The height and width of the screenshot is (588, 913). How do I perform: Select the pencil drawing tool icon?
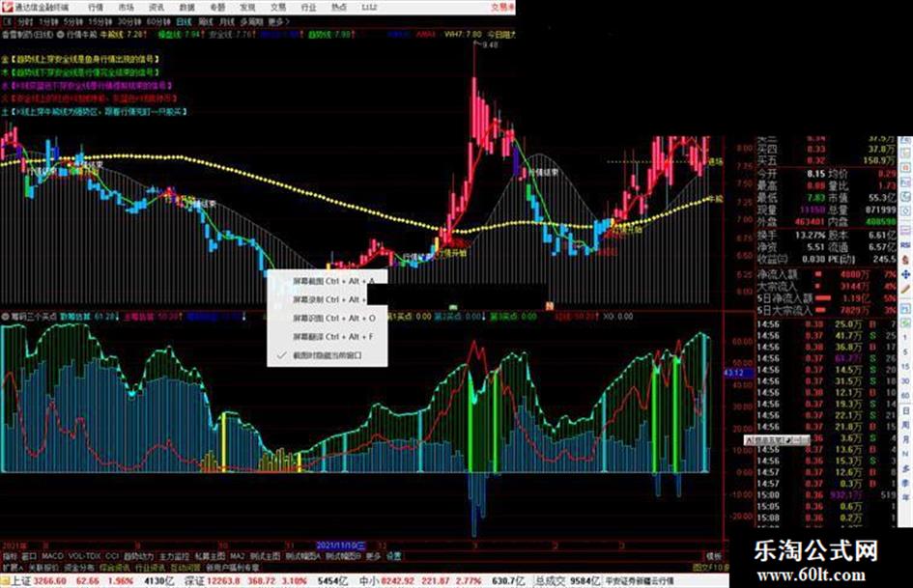coord(905,289)
